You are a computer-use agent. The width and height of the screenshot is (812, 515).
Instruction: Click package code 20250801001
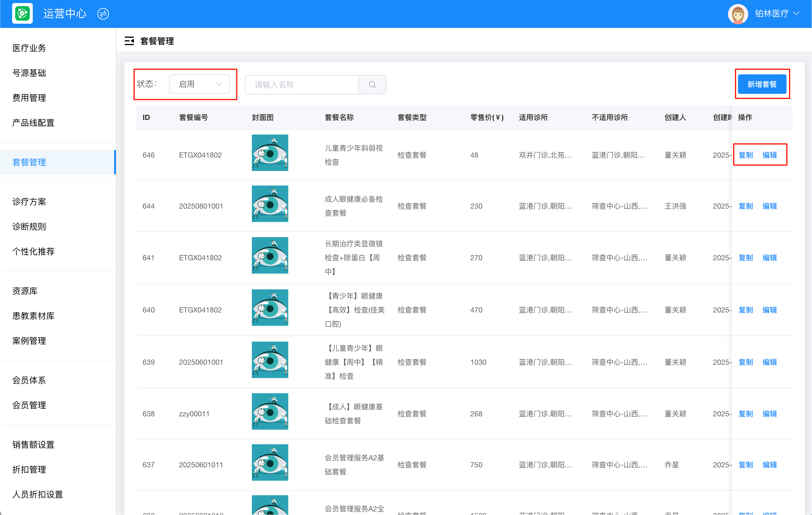201,206
